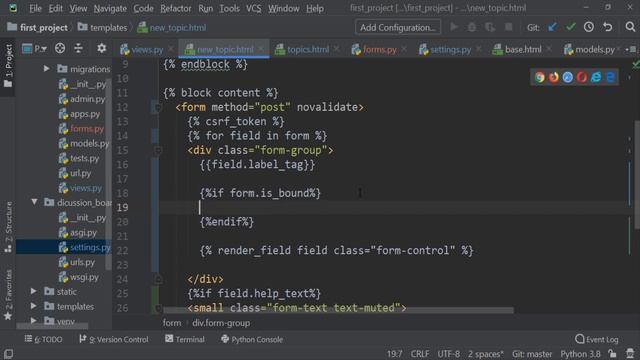Collapse the dicussion_board folder
The width and height of the screenshot is (640, 360).
pyautogui.click(x=35, y=202)
